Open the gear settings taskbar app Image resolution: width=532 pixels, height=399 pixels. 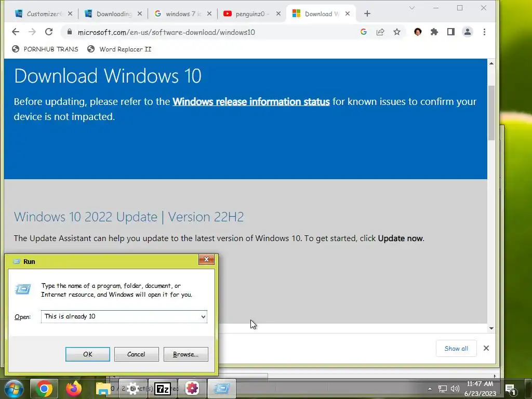132,389
